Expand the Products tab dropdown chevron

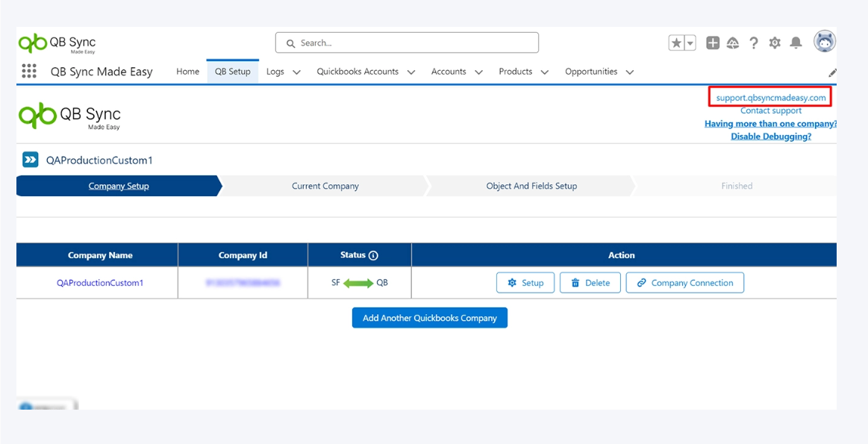click(x=545, y=72)
